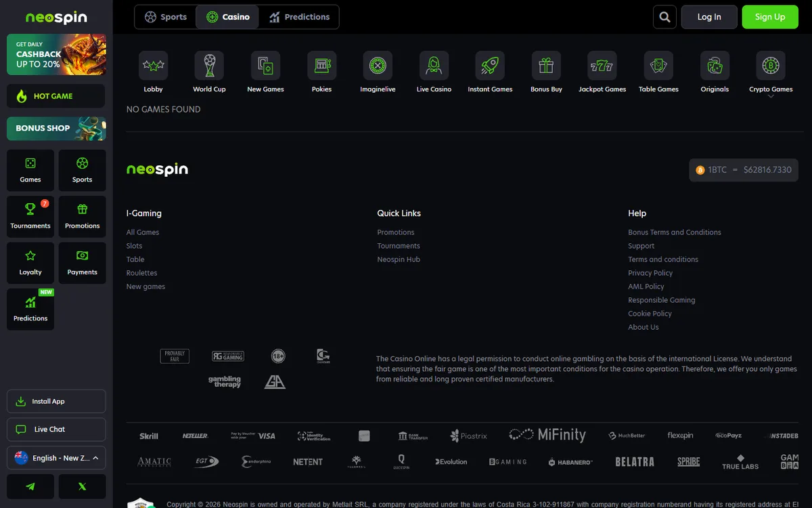Viewport: 812px width, 508px height.
Task: Select the Live Casino category icon
Action: pos(434,66)
